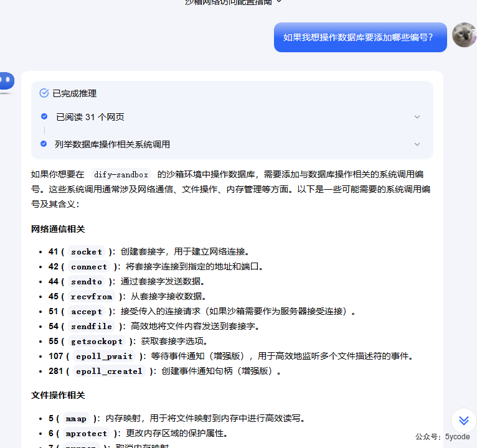Click the 'dify-sandbox' inline code tag
This screenshot has height=448, width=477.
(x=121, y=174)
